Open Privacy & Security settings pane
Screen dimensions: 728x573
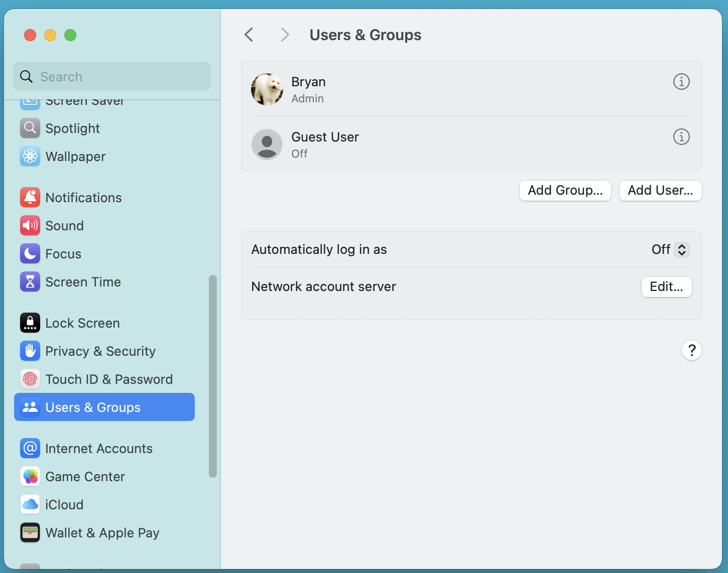tap(100, 351)
